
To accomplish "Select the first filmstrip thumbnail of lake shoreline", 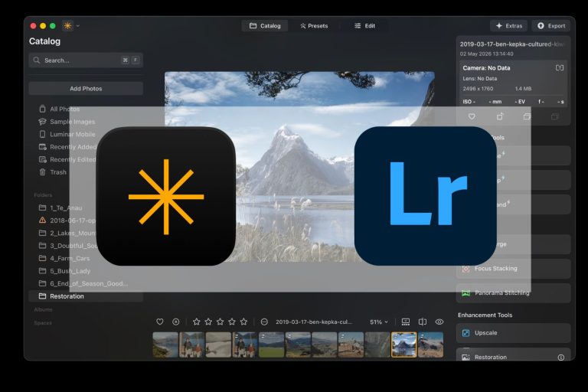I will point(165,345).
